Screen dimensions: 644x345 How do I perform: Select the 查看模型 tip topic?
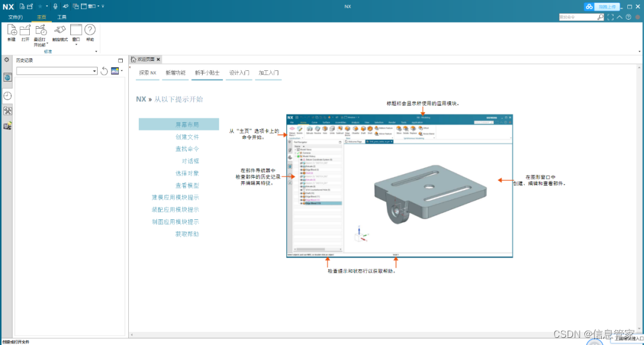click(x=187, y=185)
